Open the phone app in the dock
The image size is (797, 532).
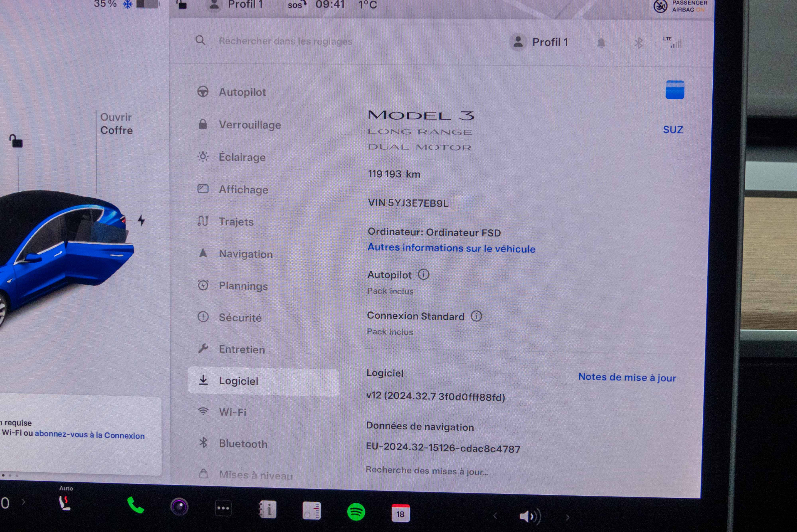(135, 506)
